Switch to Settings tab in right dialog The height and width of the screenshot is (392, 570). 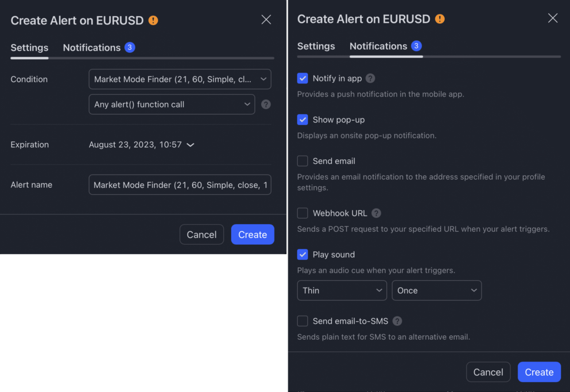tap(316, 46)
